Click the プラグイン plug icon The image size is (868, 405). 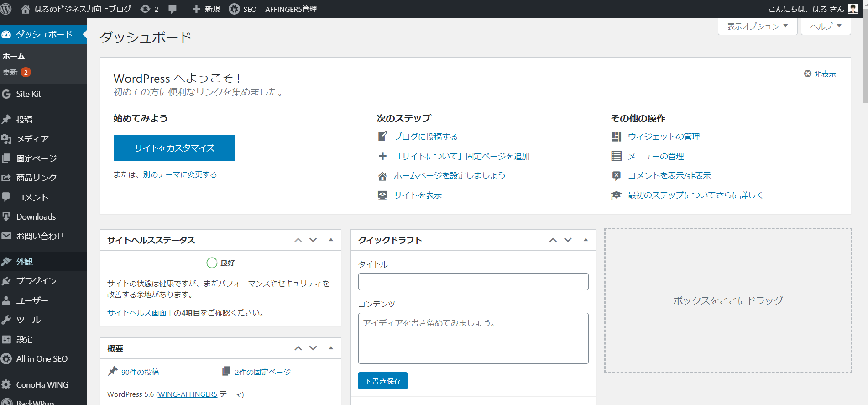(6, 281)
